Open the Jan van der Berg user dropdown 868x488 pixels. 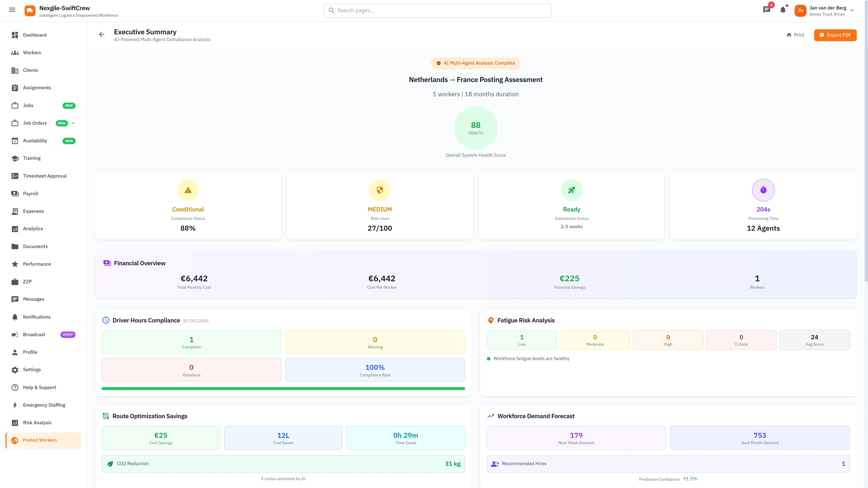[x=852, y=10]
